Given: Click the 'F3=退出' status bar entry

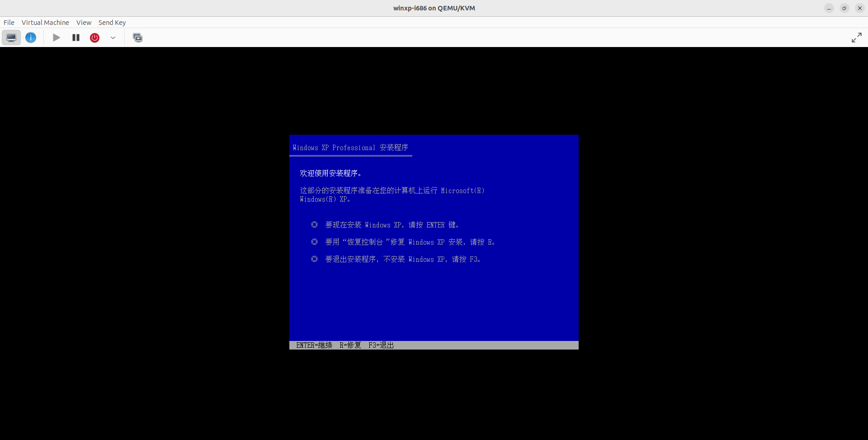Looking at the screenshot, I should [x=381, y=345].
